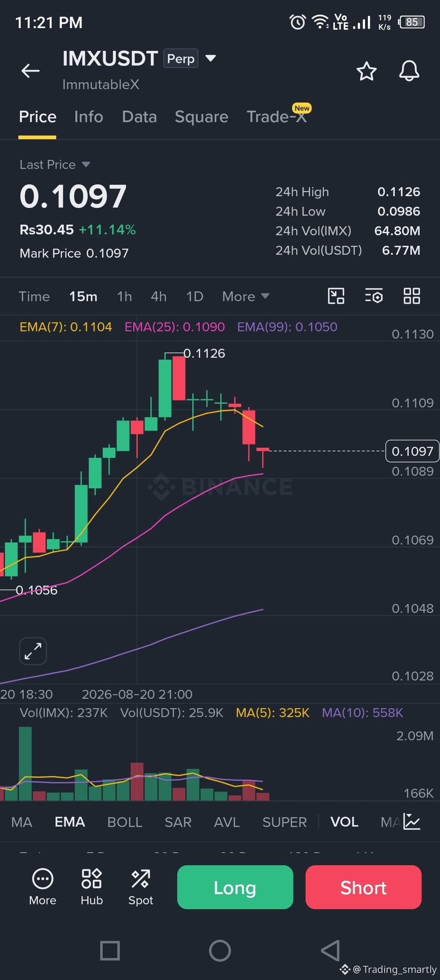Tap the MA(10): 558K volume legend
The image size is (440, 980).
(x=362, y=713)
